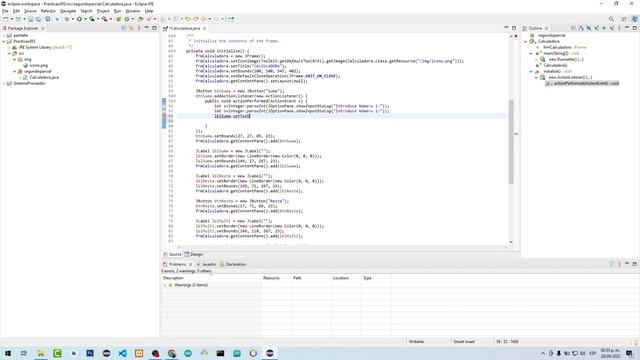Select the Java perspective icon
This screenshot has height=360, width=640.
click(x=634, y=19)
